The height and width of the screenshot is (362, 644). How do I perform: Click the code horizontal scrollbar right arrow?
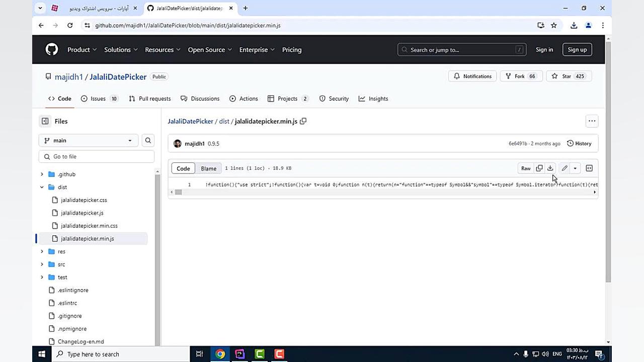pyautogui.click(x=595, y=192)
